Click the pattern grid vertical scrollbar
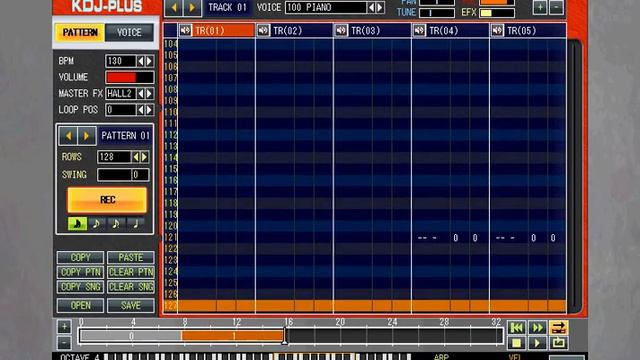 (574, 176)
